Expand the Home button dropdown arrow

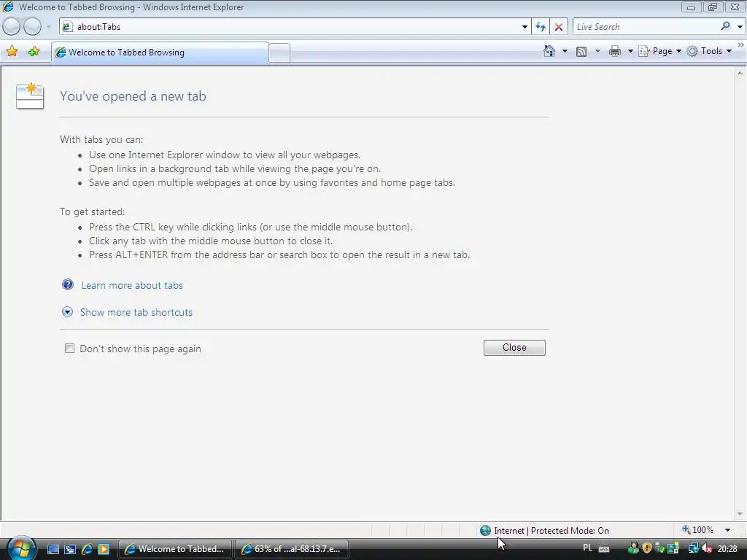565,51
